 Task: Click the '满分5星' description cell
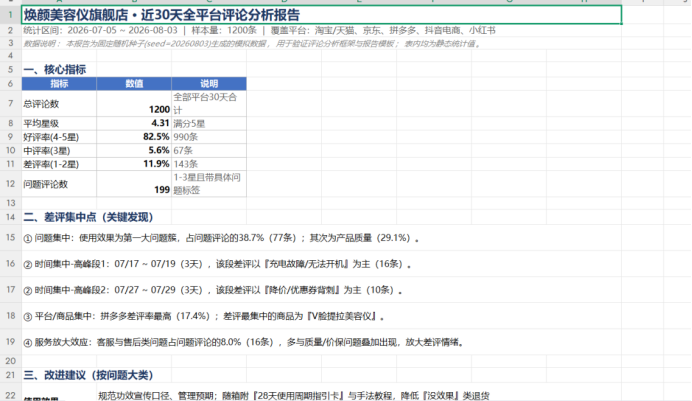(x=209, y=124)
